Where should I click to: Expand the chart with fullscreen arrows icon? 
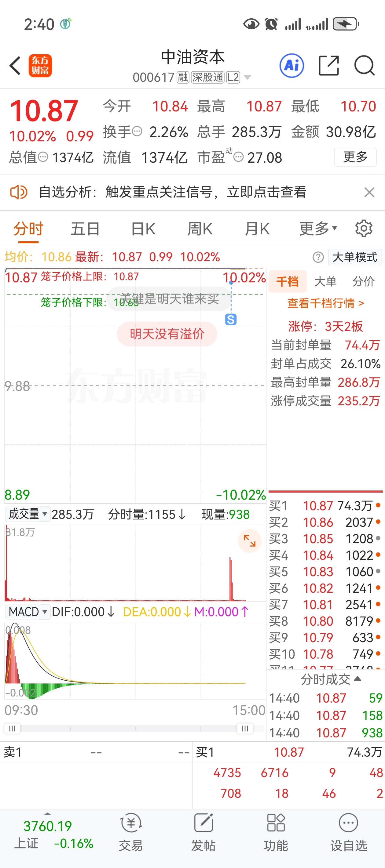coord(250,541)
